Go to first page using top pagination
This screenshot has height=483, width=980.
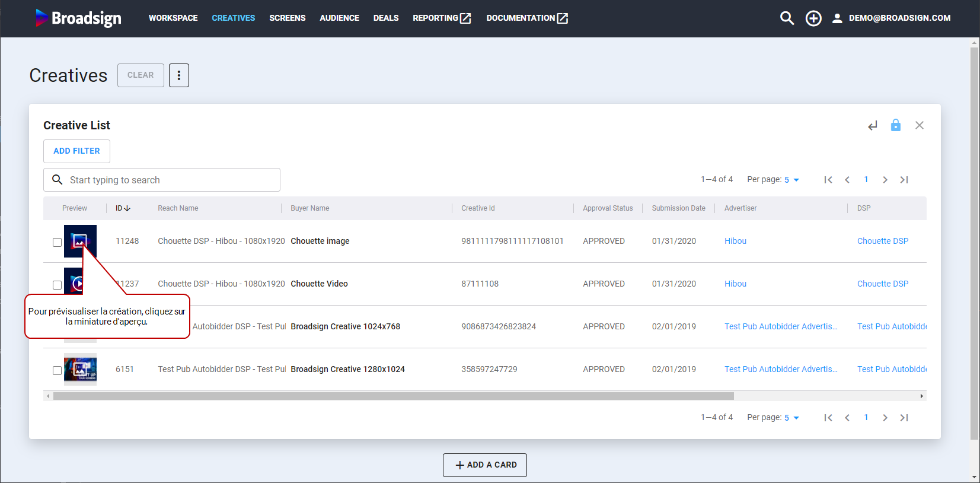point(828,180)
